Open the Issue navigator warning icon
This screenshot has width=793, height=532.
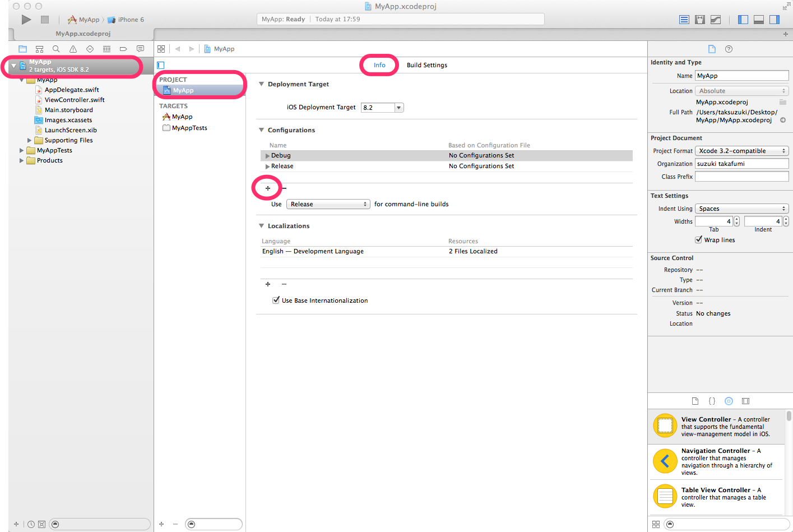coord(73,49)
